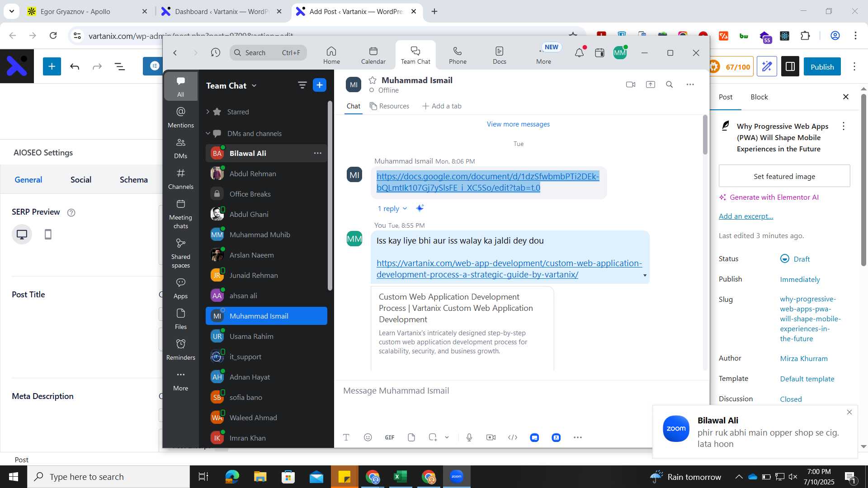Image resolution: width=868 pixels, height=488 pixels.
Task: Open Reminders in Zoom sidebar
Action: [x=180, y=350]
